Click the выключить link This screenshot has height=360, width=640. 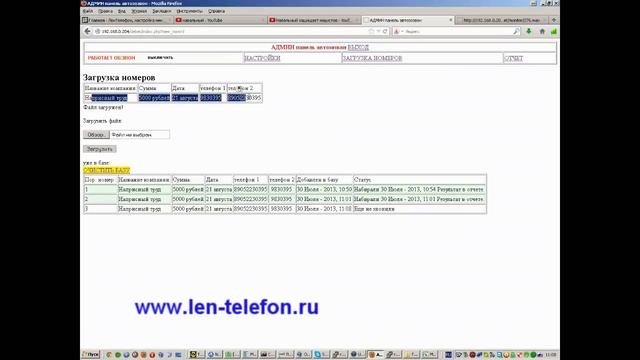click(x=160, y=58)
